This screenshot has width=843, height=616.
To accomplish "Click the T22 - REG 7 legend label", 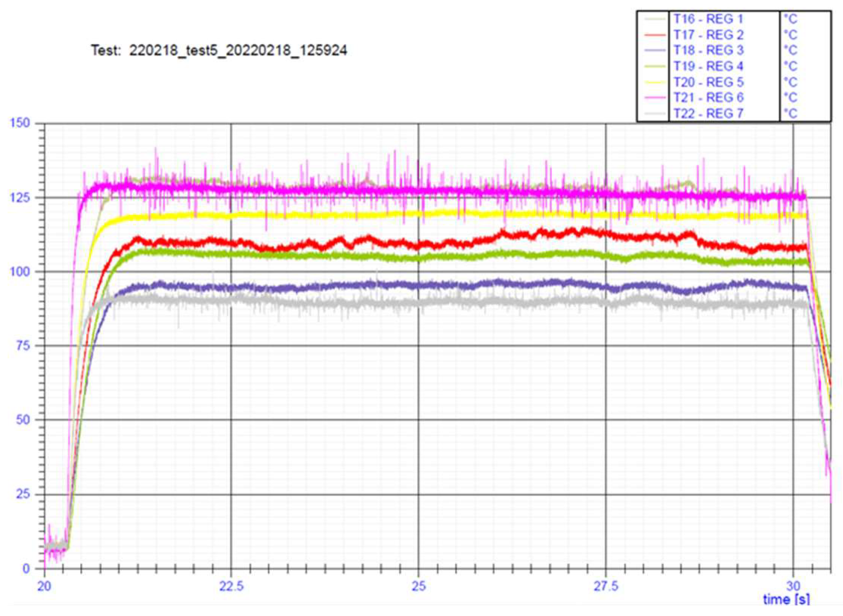I will pyautogui.click(x=708, y=113).
